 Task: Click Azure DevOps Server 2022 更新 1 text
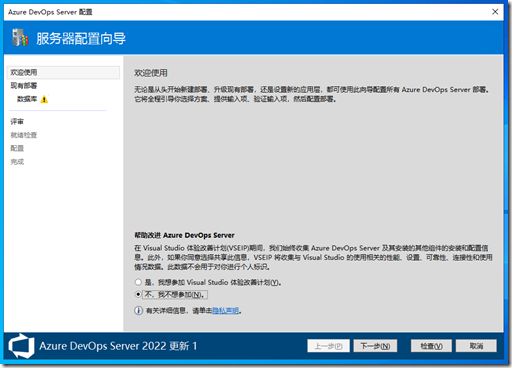click(118, 346)
